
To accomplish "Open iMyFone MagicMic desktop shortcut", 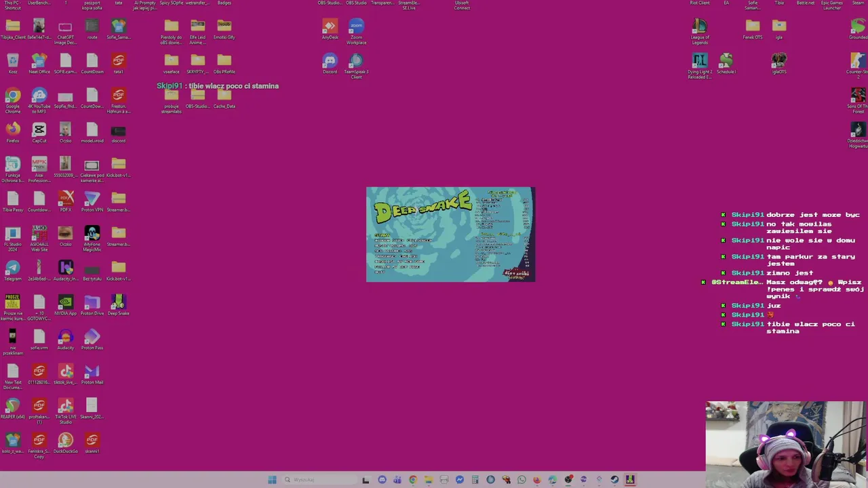I will 92,237.
